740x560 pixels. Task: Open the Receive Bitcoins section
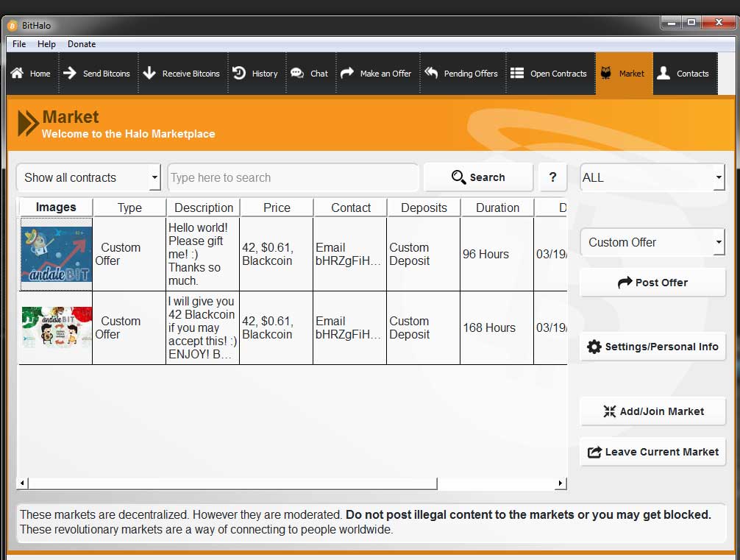tap(181, 74)
